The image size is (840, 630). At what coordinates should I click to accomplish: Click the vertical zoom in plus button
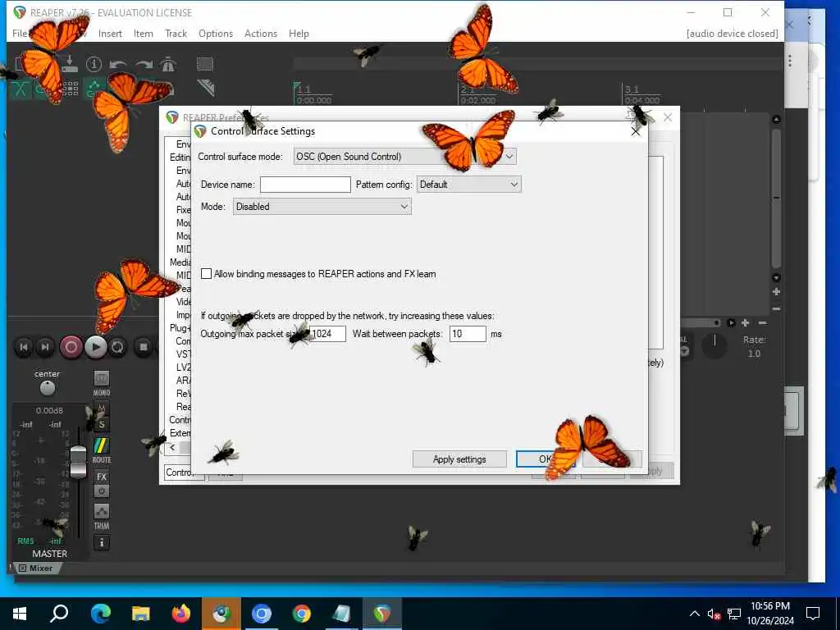(x=776, y=292)
